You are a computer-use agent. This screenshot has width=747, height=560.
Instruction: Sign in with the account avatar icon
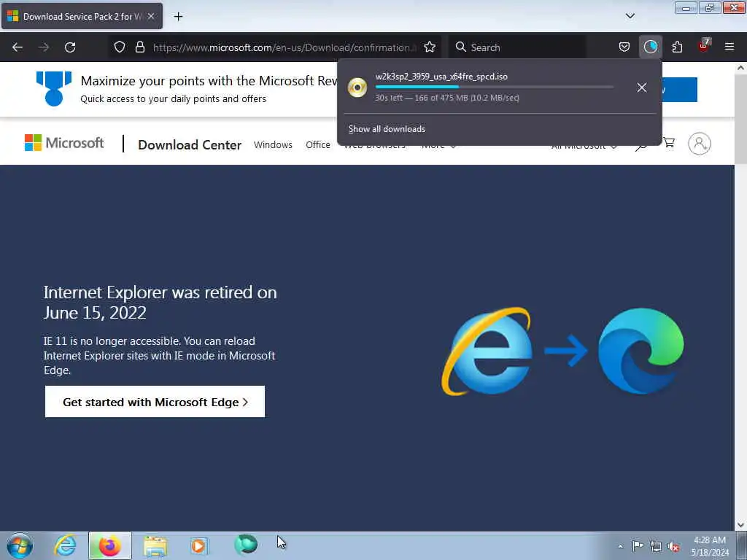tap(700, 144)
